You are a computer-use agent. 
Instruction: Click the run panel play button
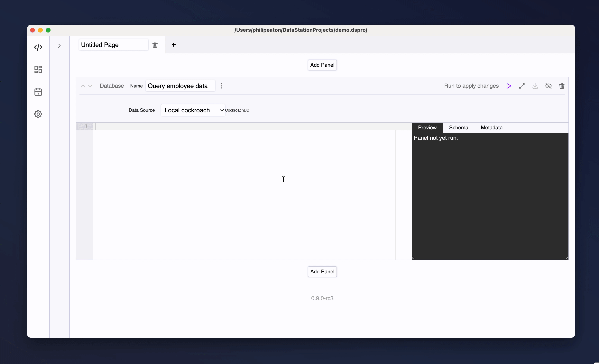point(509,86)
